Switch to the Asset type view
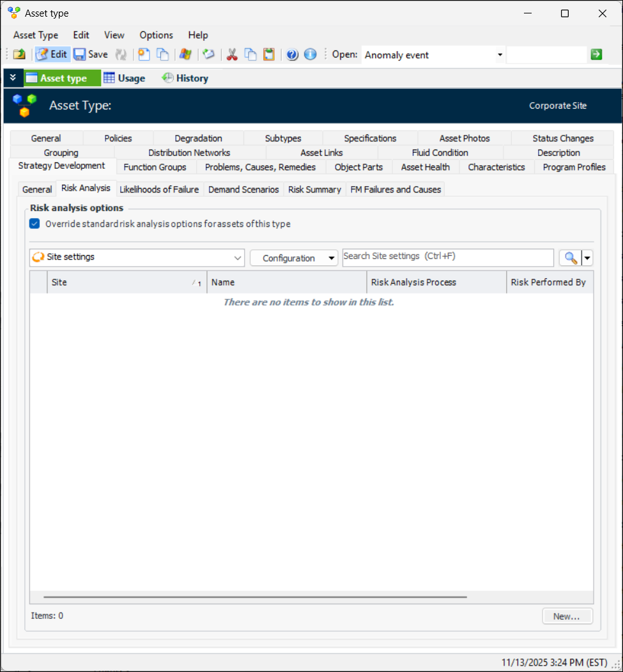Viewport: 623px width, 672px height. click(63, 78)
